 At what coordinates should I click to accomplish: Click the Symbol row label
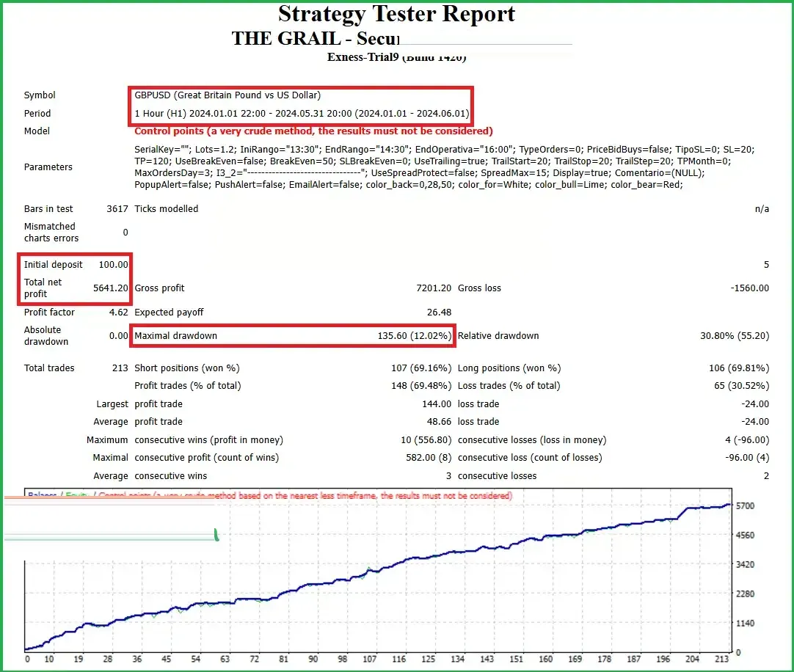(40, 95)
